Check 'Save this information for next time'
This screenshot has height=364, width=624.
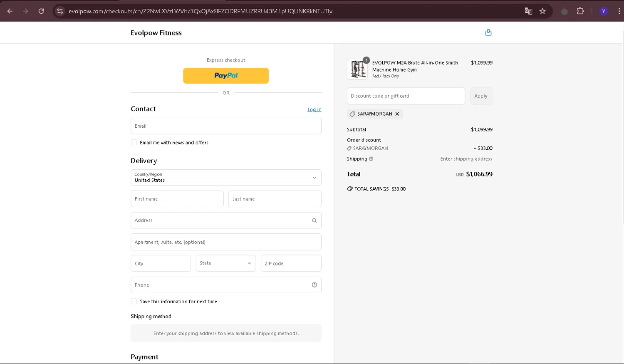[x=134, y=301]
